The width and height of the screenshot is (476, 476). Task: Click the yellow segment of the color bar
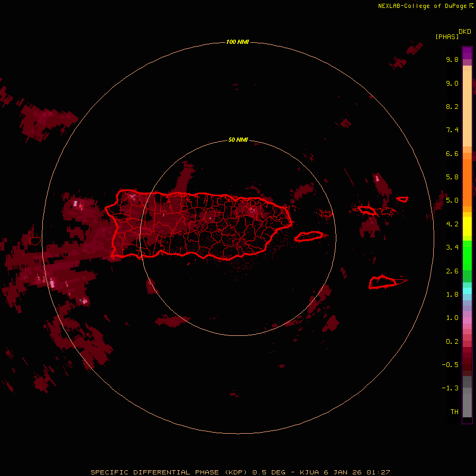coord(467,226)
